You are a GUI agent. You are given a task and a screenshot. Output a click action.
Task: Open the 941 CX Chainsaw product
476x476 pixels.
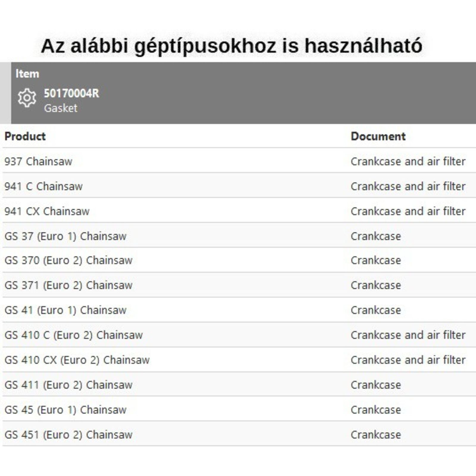[x=47, y=212]
